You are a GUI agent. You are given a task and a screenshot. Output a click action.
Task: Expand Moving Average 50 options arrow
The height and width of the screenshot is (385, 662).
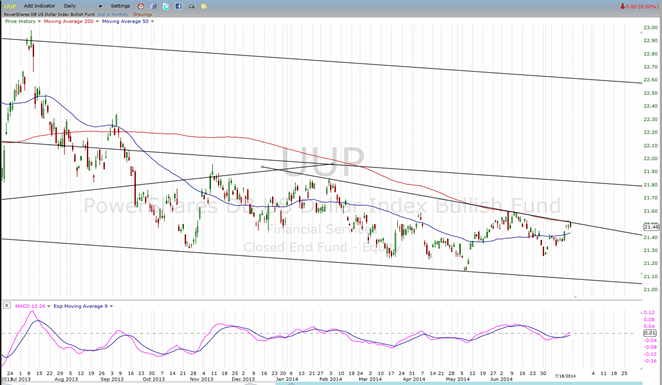152,21
